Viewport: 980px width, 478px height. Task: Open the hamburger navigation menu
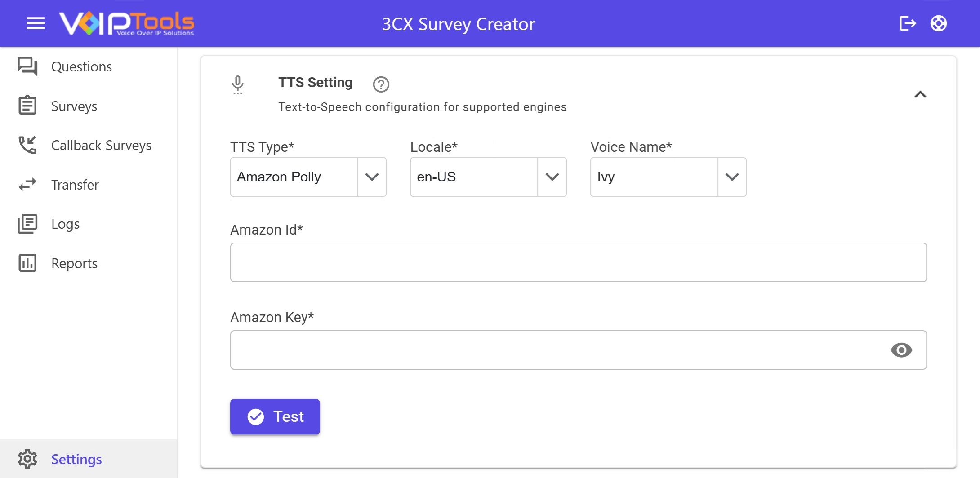(36, 23)
